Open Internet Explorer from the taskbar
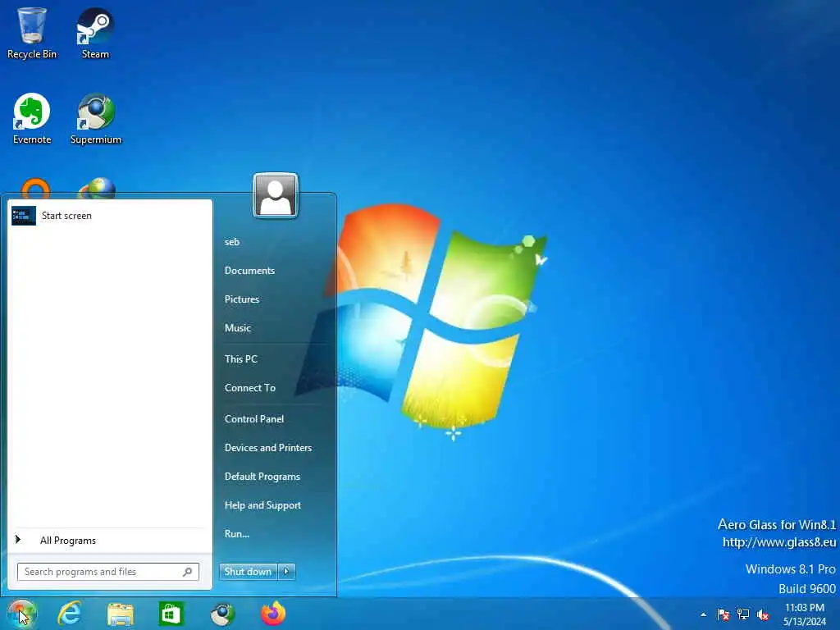 coord(70,614)
